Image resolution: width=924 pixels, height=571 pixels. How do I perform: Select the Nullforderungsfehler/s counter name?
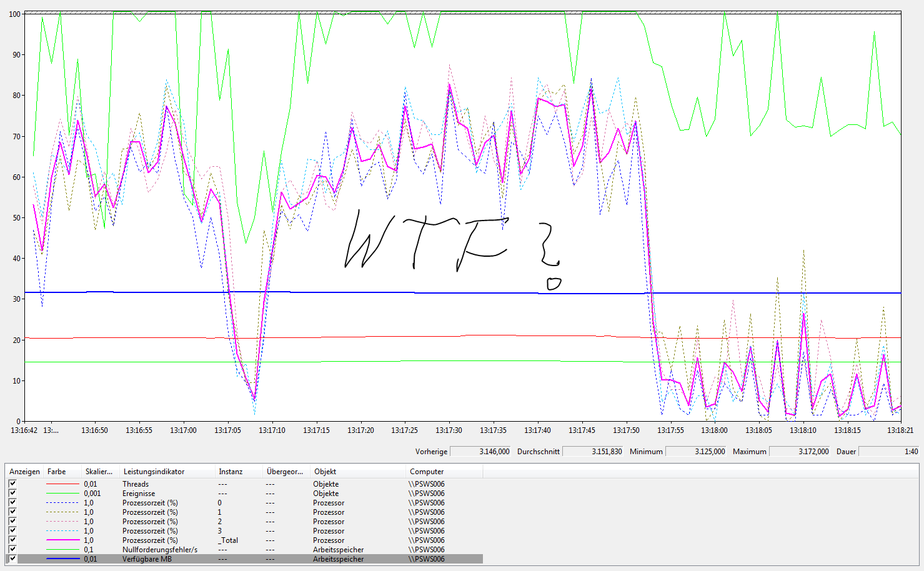click(160, 550)
